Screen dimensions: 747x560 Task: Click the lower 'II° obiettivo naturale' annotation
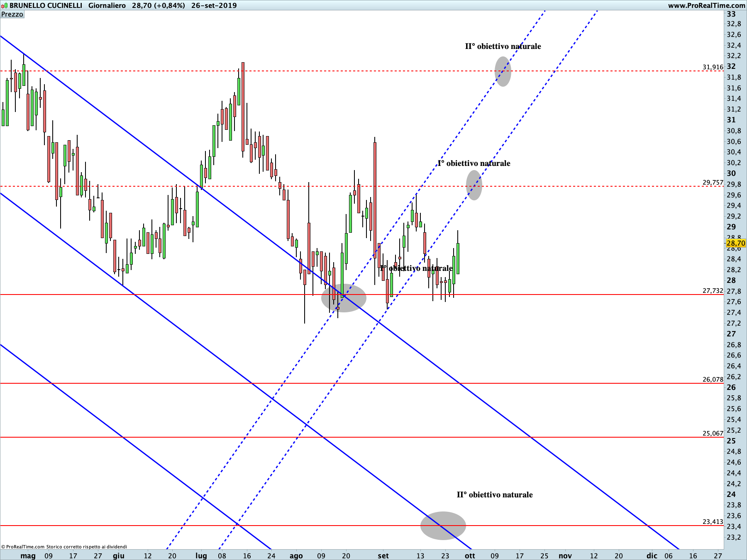(495, 494)
